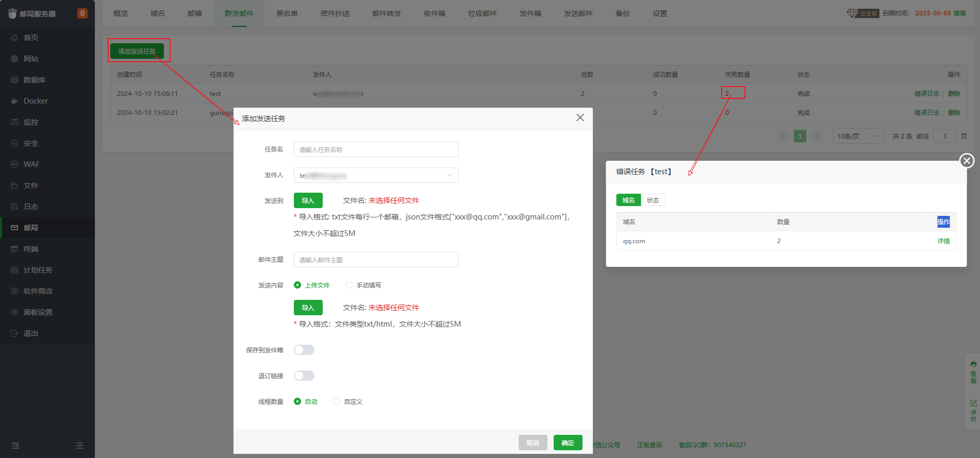Switch to the 设置 tab
980x458 pixels.
tap(660, 13)
